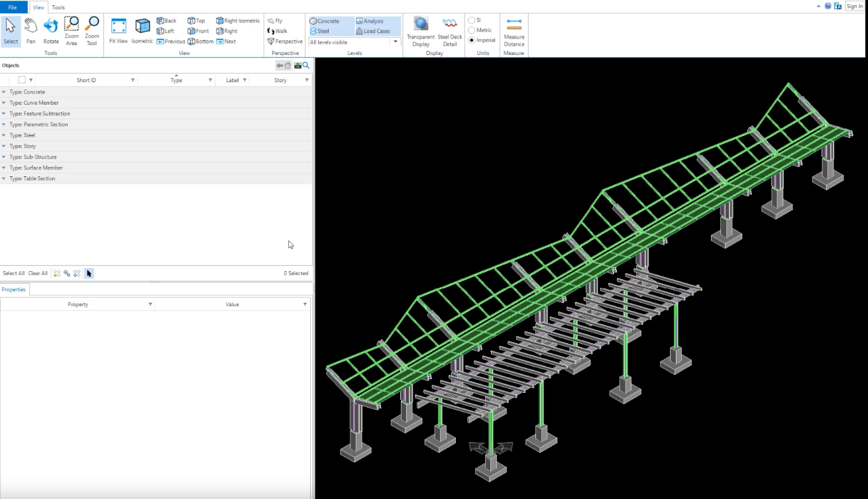Show the Left view
868x499 pixels.
(x=166, y=31)
